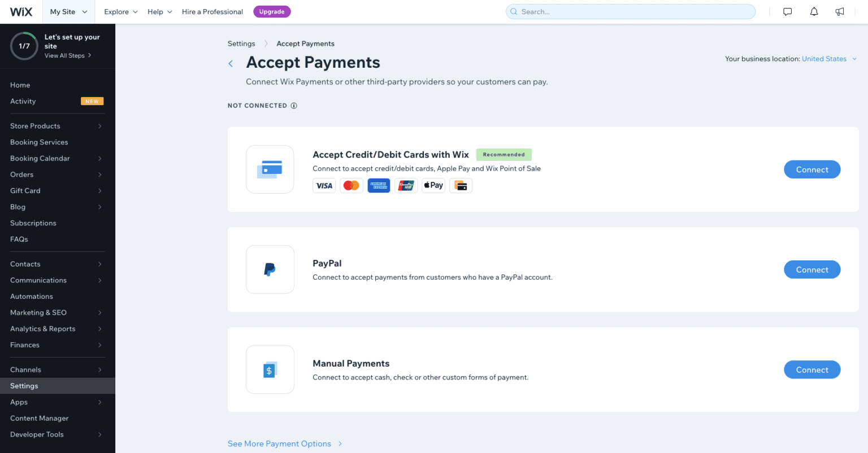The image size is (868, 453).
Task: Click the Wix logo
Action: click(x=21, y=12)
